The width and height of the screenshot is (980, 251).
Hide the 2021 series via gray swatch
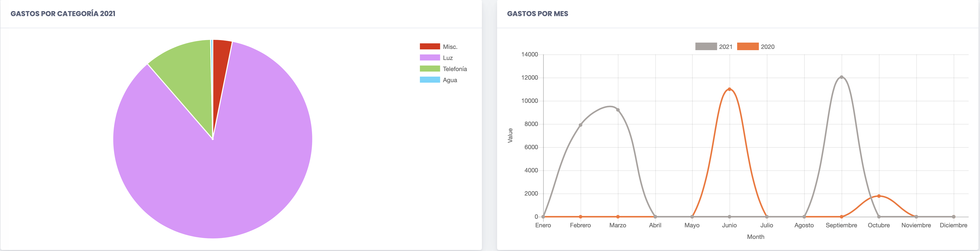tap(706, 46)
